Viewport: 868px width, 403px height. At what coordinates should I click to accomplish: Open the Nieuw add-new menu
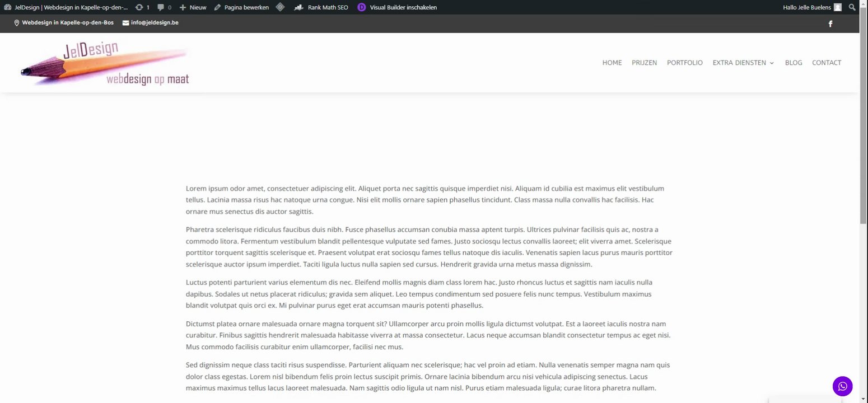click(193, 7)
